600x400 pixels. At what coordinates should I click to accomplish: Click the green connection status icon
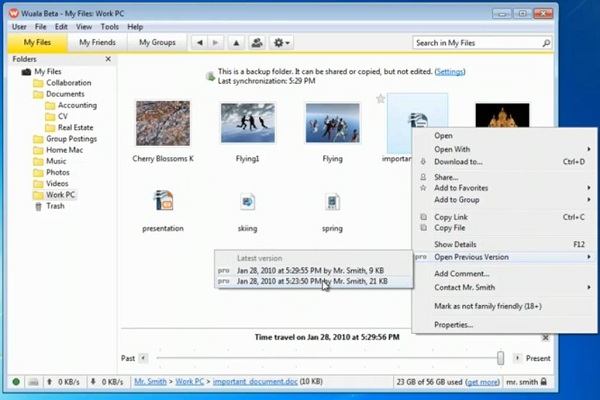tap(16, 382)
